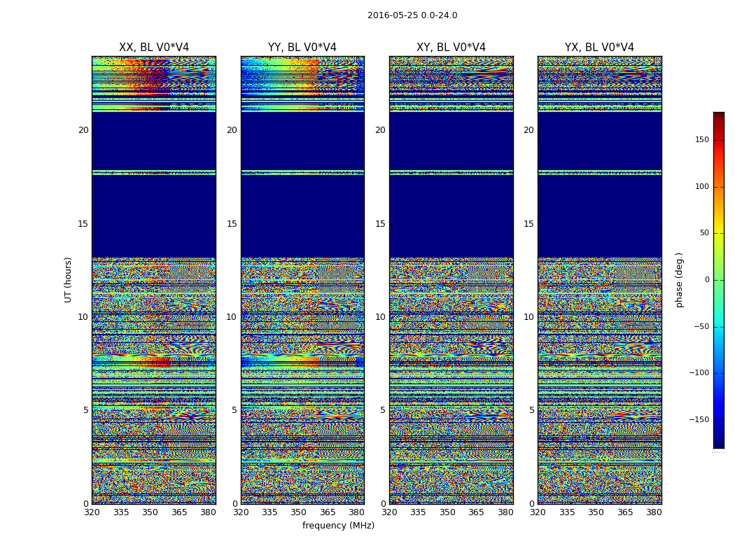Click the colorbar tick label "150"
The image size is (735, 560).
coord(702,140)
